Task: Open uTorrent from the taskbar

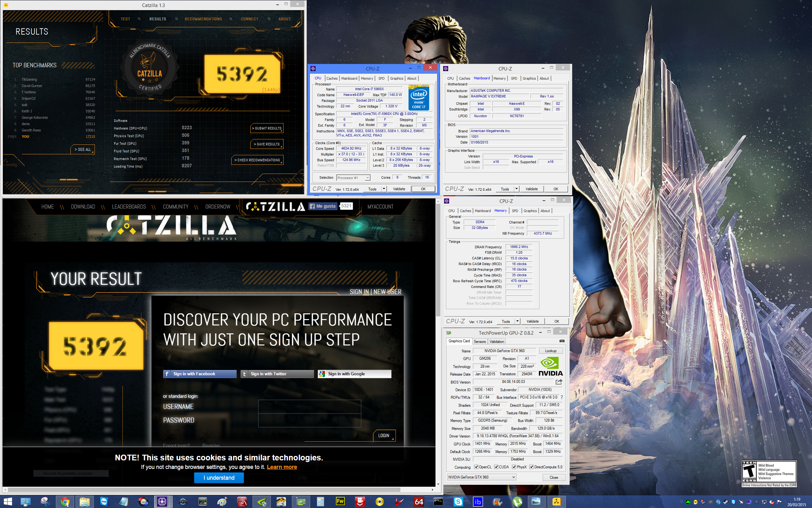Action: 517,502
